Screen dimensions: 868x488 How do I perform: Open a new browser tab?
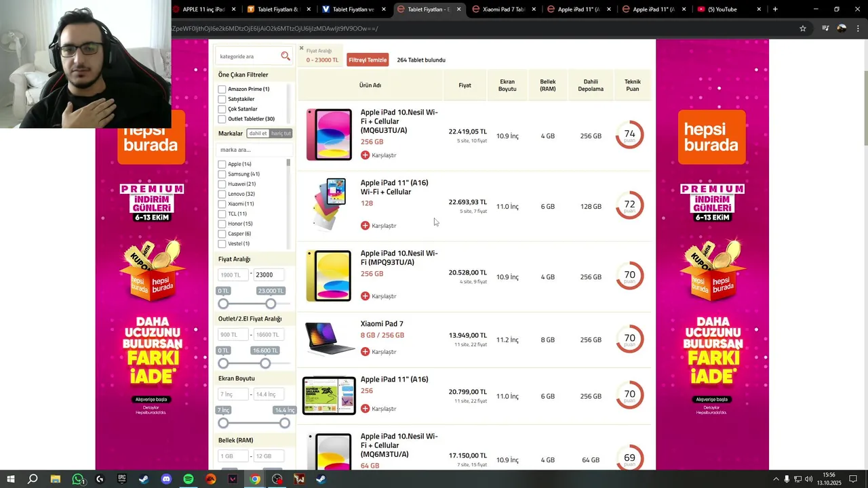click(x=775, y=9)
